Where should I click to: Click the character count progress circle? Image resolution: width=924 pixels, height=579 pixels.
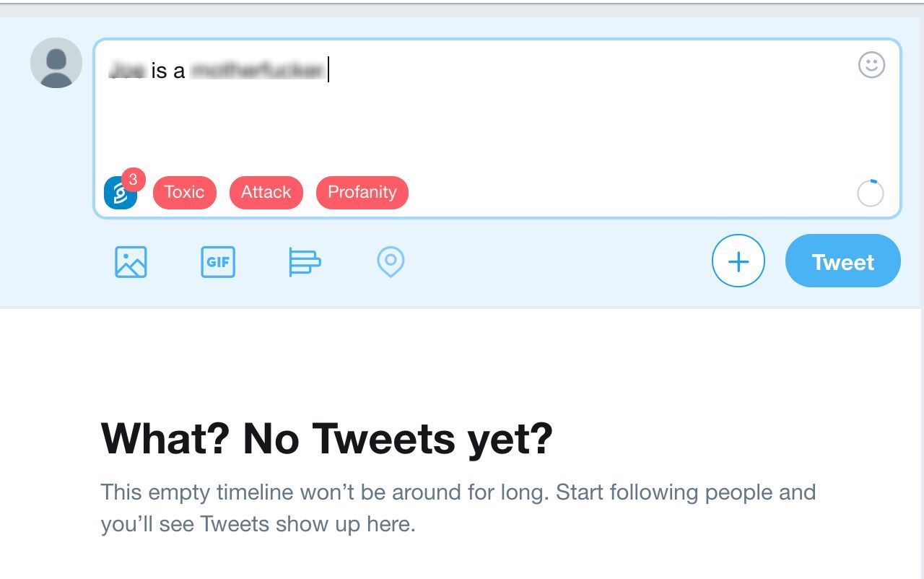click(x=870, y=193)
